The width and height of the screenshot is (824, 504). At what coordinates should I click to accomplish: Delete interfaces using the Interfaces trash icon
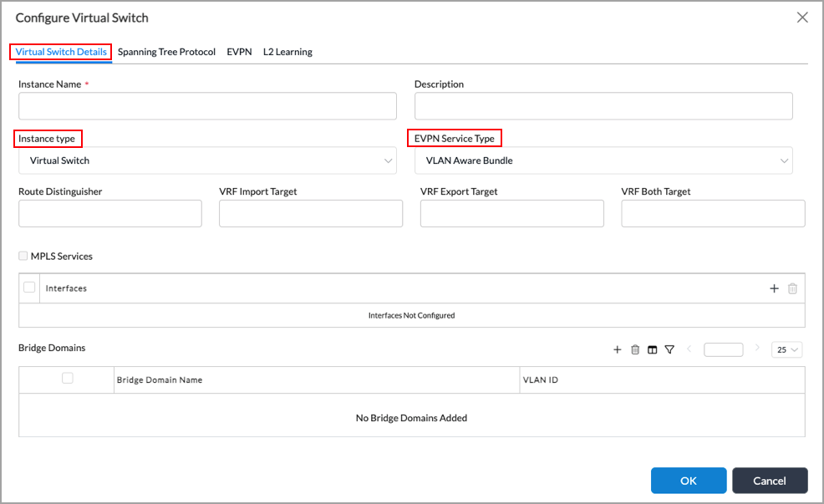click(792, 288)
